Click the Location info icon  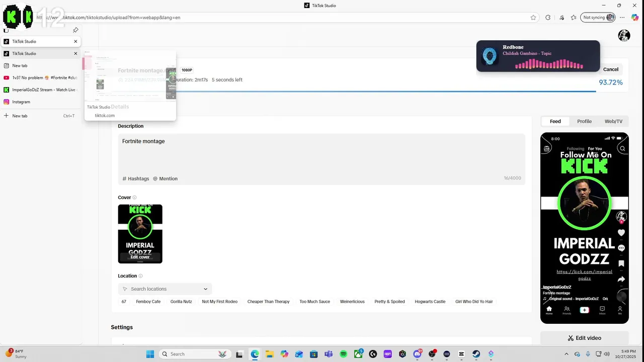pyautogui.click(x=140, y=276)
